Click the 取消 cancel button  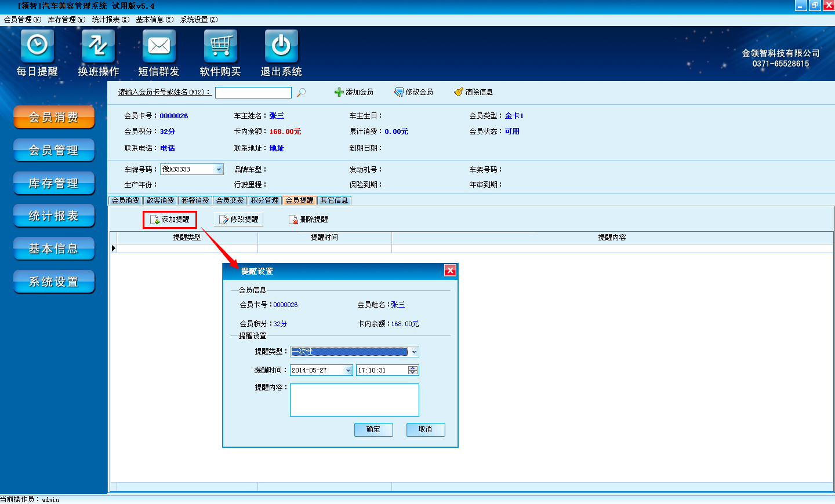pos(425,429)
